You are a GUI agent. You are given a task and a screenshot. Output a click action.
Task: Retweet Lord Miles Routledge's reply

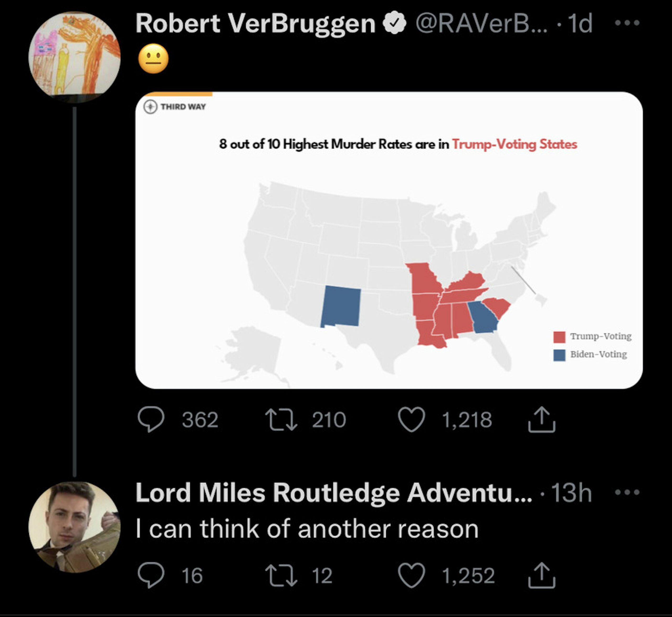(281, 575)
